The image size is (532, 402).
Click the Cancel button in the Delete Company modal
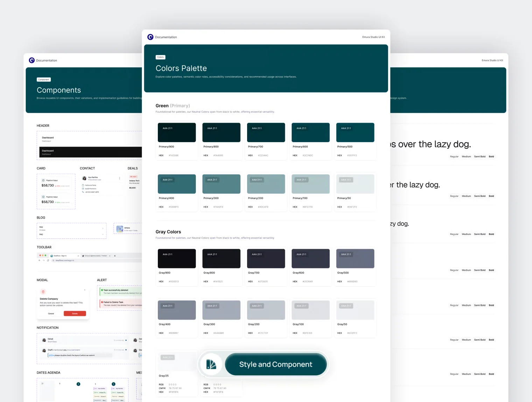coord(51,313)
